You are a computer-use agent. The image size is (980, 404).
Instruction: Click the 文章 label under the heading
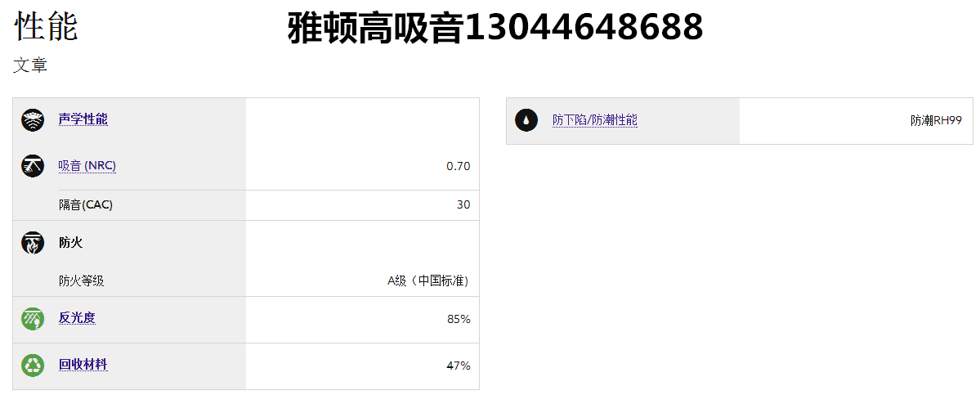(x=30, y=65)
